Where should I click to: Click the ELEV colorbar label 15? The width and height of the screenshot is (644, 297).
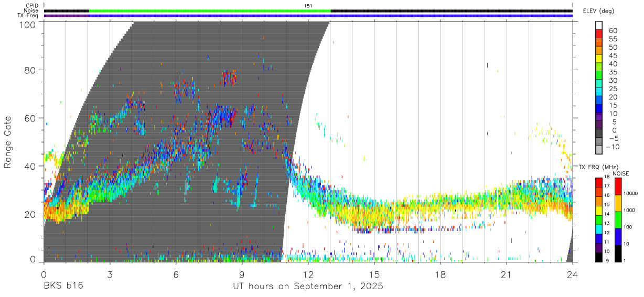(613, 105)
